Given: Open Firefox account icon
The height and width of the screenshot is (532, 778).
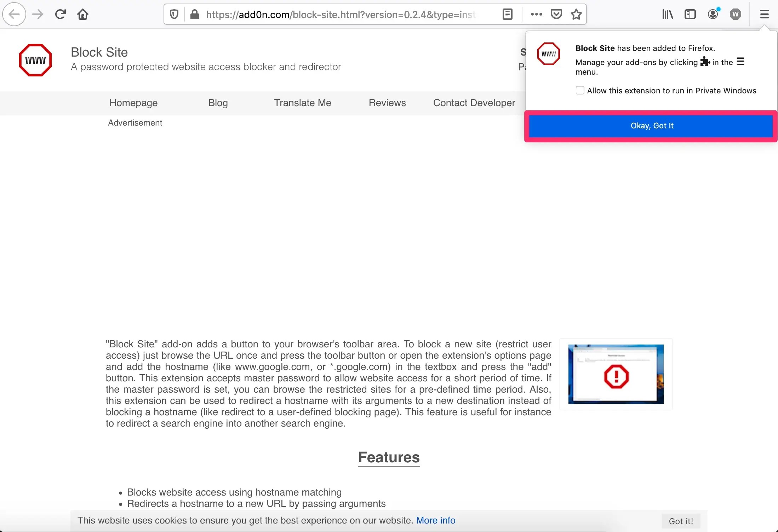Looking at the screenshot, I should tap(713, 14).
